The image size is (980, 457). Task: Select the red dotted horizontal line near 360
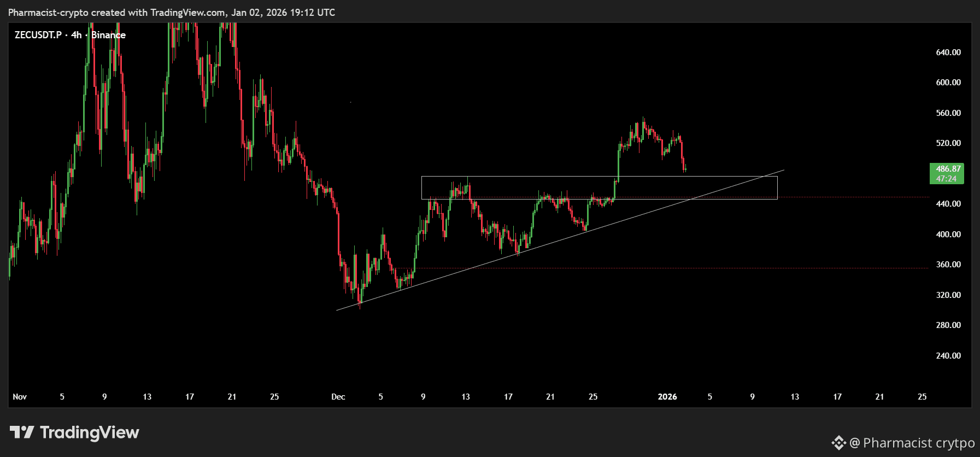(x=661, y=268)
